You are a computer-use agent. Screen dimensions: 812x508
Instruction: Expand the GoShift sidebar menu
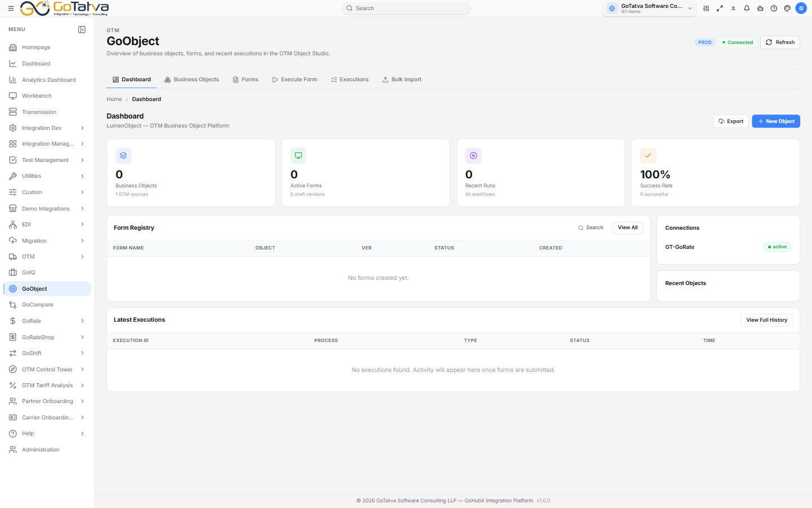pyautogui.click(x=47, y=353)
